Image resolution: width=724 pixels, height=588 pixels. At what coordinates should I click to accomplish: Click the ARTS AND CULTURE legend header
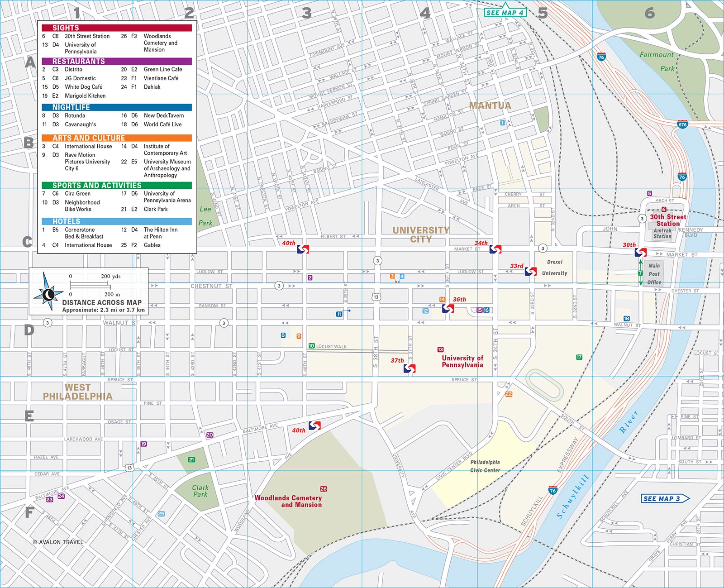coord(117,138)
